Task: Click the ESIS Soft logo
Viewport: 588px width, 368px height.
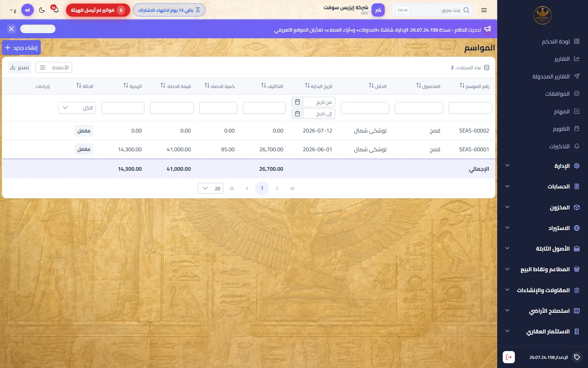Action: pos(542,15)
